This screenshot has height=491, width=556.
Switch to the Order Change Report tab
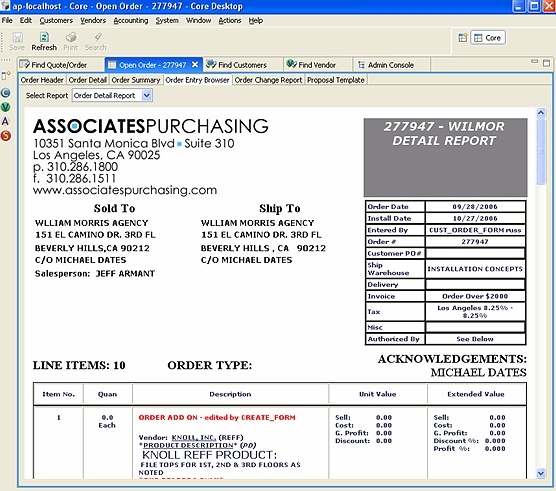(268, 80)
